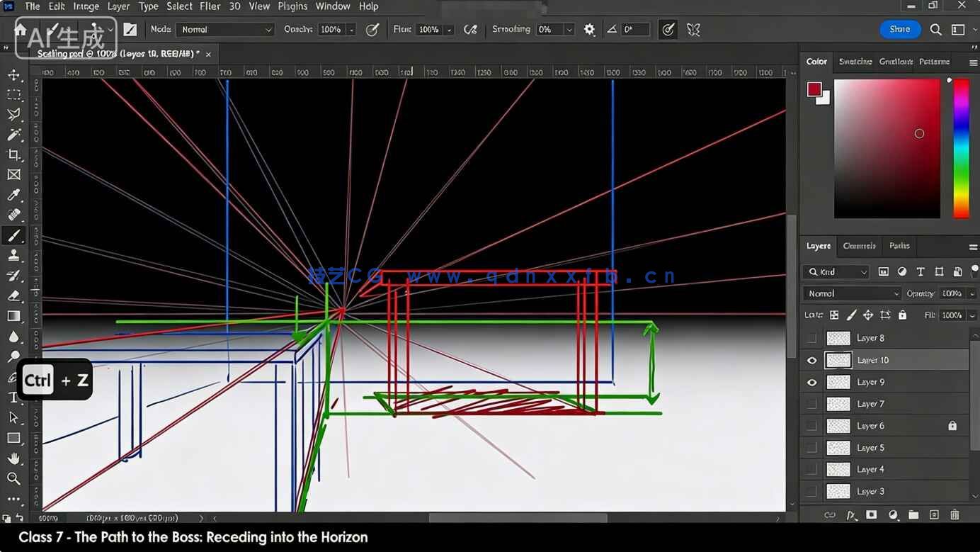Hide Layer 9 using eye icon
980x552 pixels.
pos(811,382)
